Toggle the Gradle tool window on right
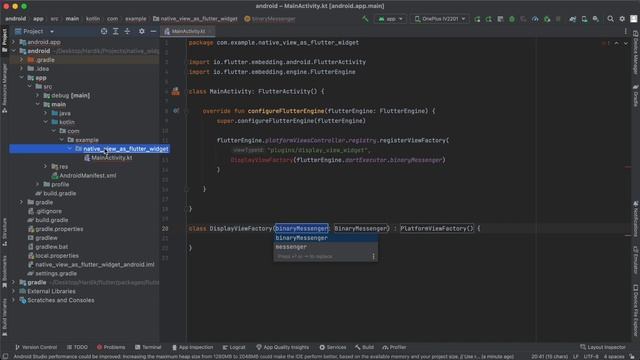The height and width of the screenshot is (360, 640). pyautogui.click(x=636, y=96)
